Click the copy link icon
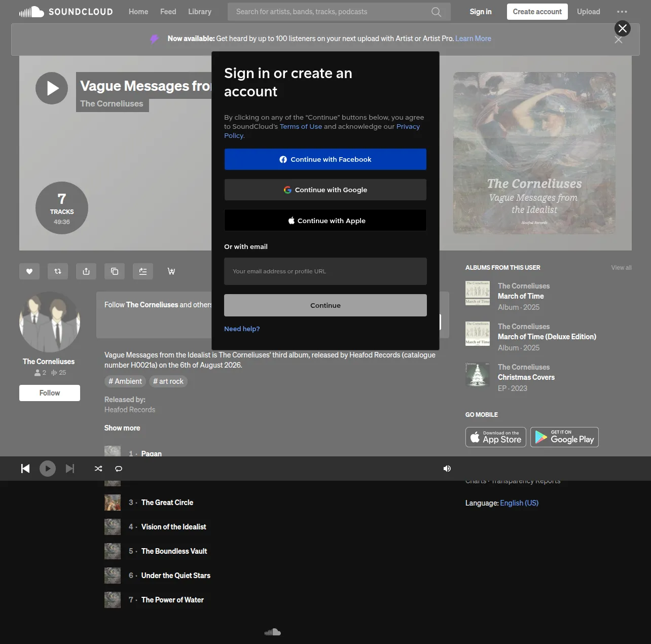The width and height of the screenshot is (651, 644). (x=115, y=271)
